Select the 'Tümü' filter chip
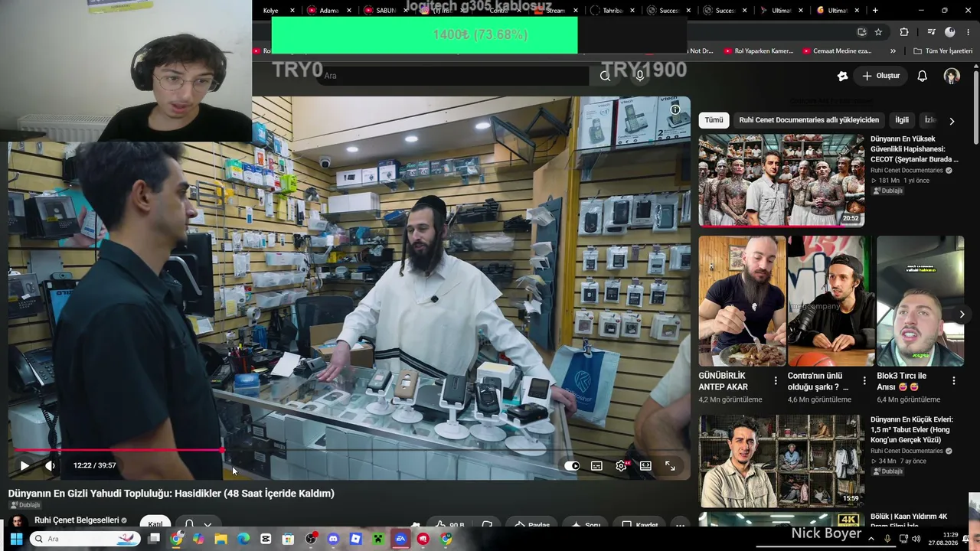This screenshot has height=551, width=980. click(714, 120)
